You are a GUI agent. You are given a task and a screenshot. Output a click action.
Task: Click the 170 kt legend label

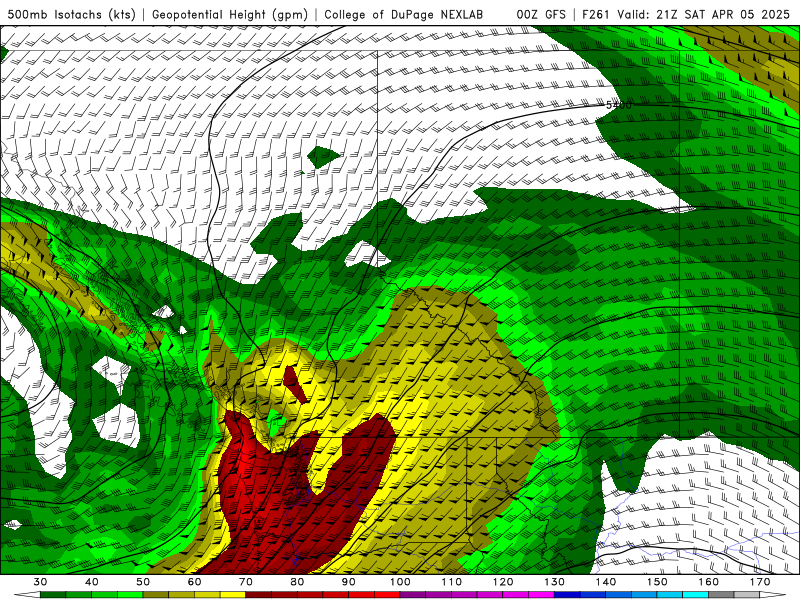click(x=760, y=582)
